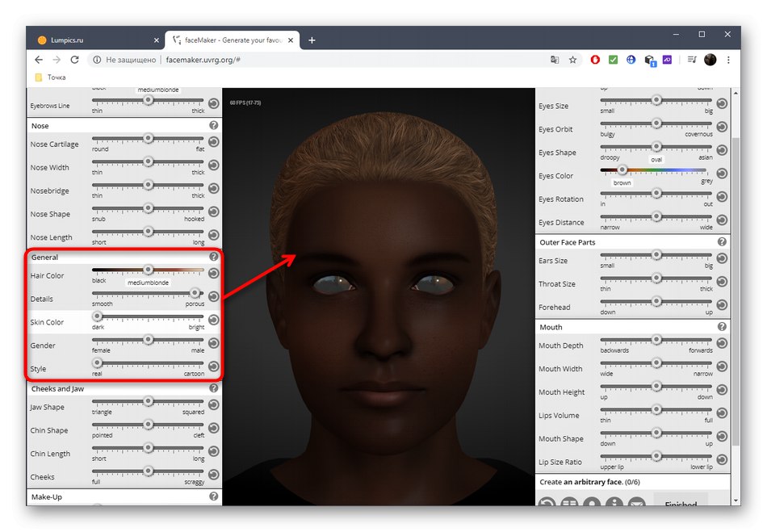Open a new browser tab
The height and width of the screenshot is (532, 767).
click(x=312, y=40)
